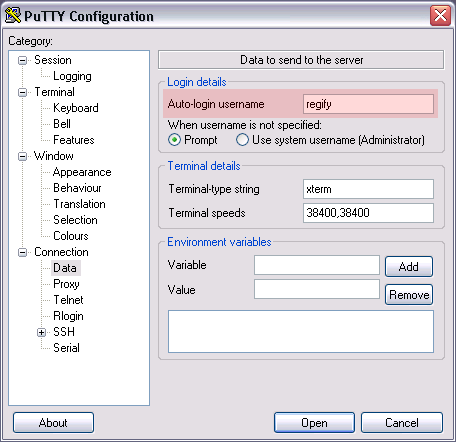
Task: Collapse the Connection tree node
Action: pyautogui.click(x=22, y=252)
